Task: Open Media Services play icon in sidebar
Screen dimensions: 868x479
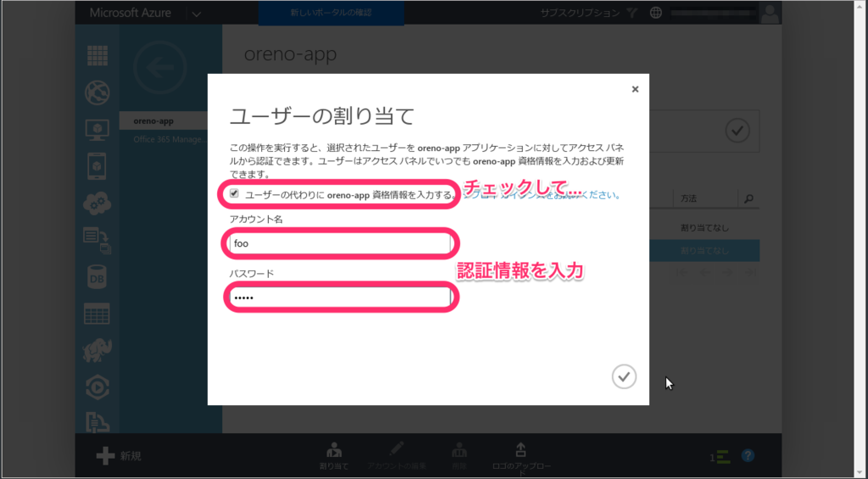Action: pos(97,387)
